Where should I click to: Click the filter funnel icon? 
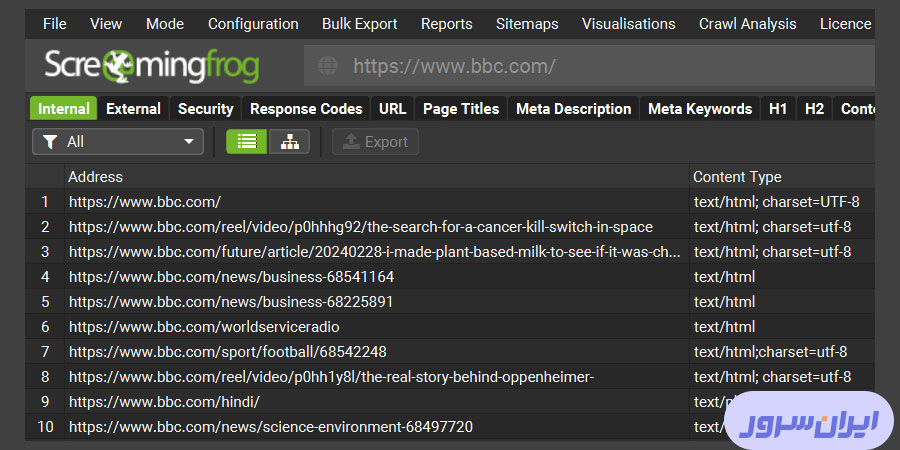point(49,142)
